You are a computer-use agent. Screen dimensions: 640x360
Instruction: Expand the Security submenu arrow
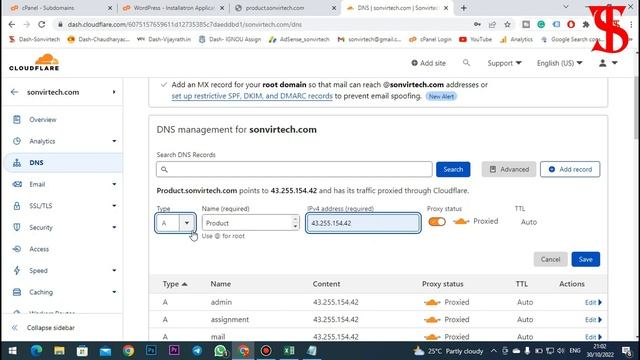coord(114,227)
